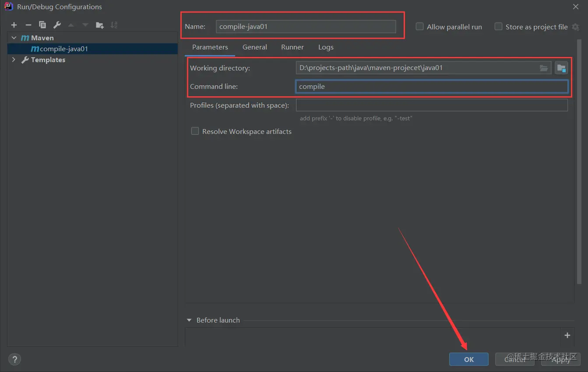
Task: Enable Allow parallel run checkbox
Action: (x=419, y=26)
